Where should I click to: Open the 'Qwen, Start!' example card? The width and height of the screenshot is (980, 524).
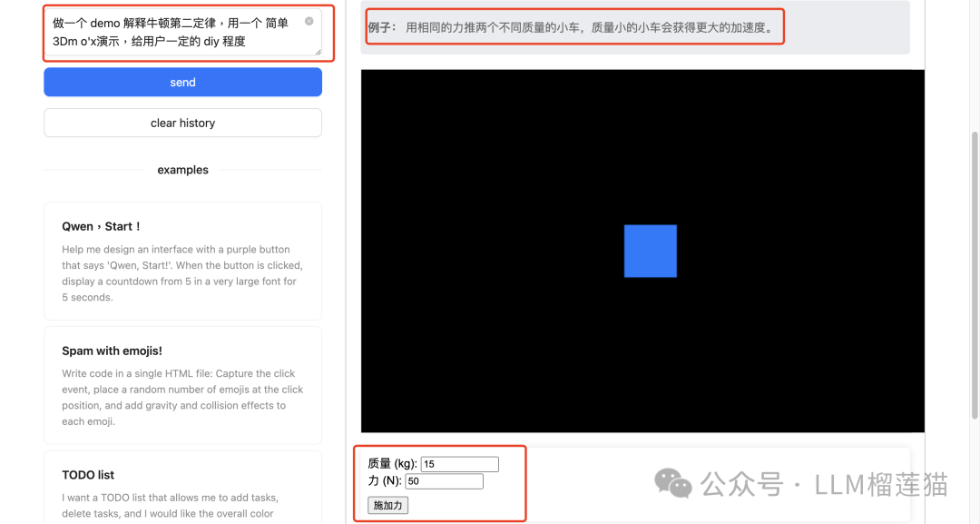[x=182, y=261]
